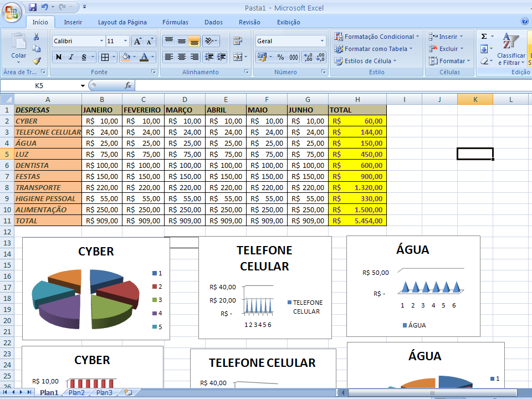The width and height of the screenshot is (532, 399).
Task: Apply bold formatting with the N icon
Action: point(59,57)
